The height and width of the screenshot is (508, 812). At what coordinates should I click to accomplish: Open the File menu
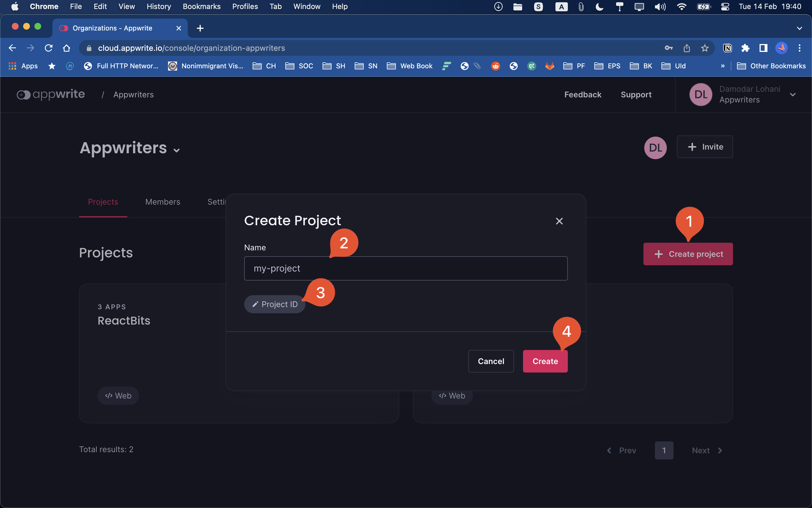[76, 6]
